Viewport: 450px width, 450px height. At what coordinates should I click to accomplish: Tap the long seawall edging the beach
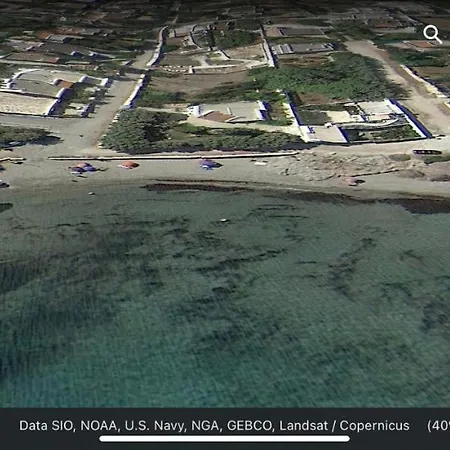(x=173, y=156)
